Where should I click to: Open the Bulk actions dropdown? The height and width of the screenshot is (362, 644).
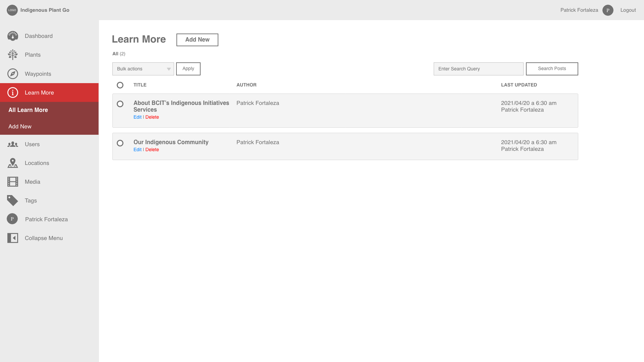click(x=143, y=69)
